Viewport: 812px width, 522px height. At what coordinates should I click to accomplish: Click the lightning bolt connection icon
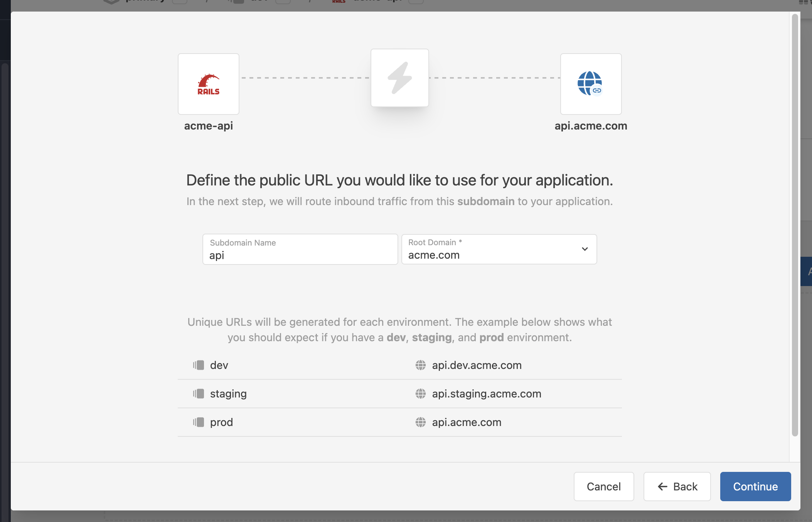[399, 77]
